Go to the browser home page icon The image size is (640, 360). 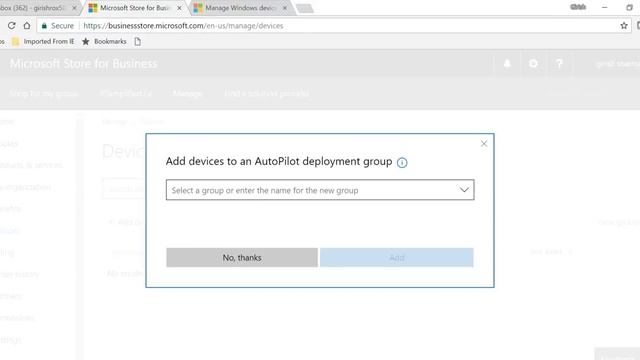[27, 25]
